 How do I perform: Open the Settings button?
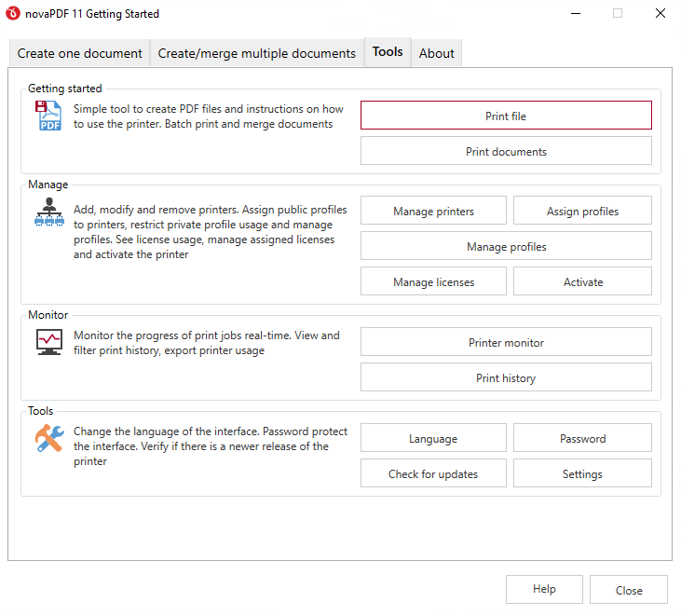[582, 473]
